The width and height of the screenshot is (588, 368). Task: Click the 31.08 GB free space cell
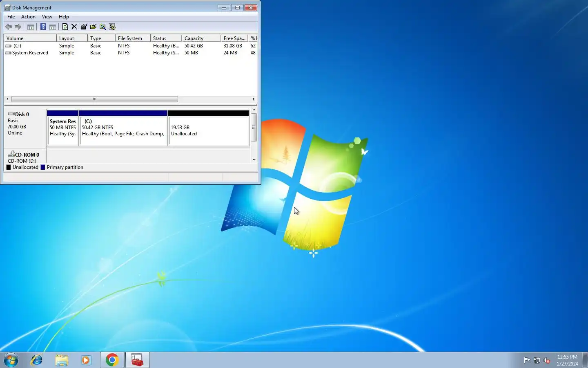pos(233,46)
